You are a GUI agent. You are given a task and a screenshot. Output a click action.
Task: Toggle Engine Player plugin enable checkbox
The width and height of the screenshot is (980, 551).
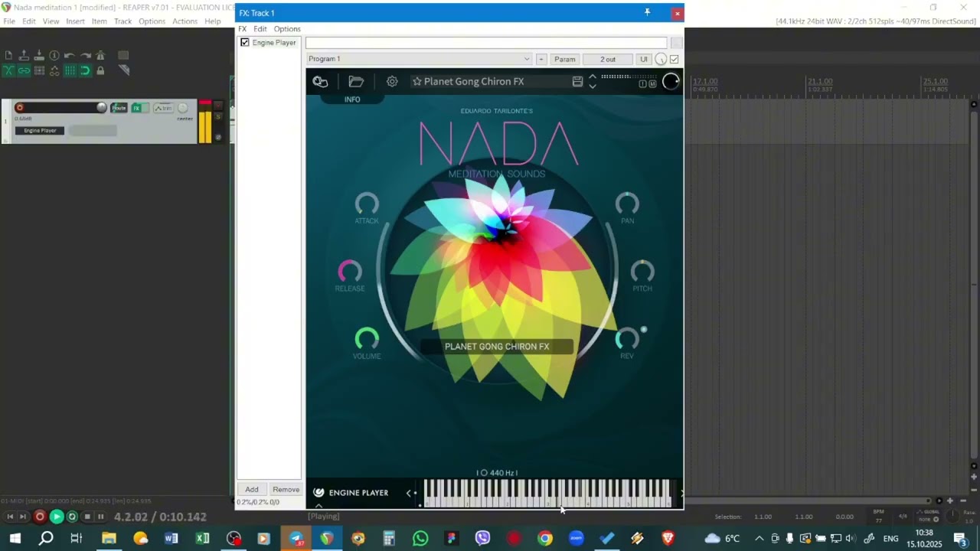[x=245, y=43]
